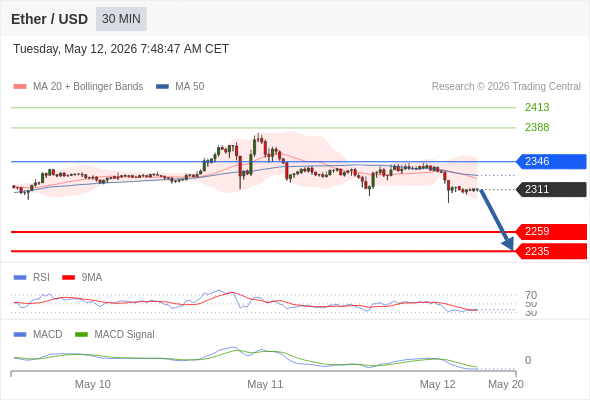
Task: Click the red 2259 support price tag
Action: click(x=551, y=231)
